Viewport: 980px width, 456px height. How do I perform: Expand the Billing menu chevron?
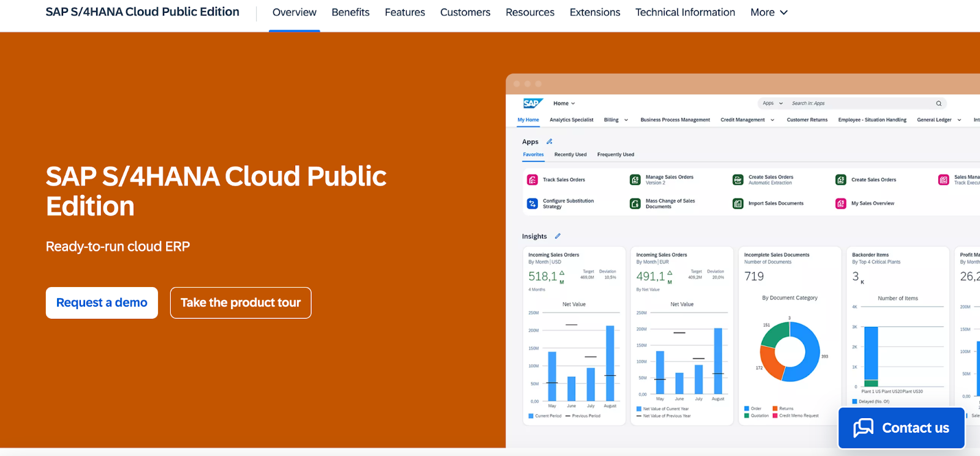626,120
